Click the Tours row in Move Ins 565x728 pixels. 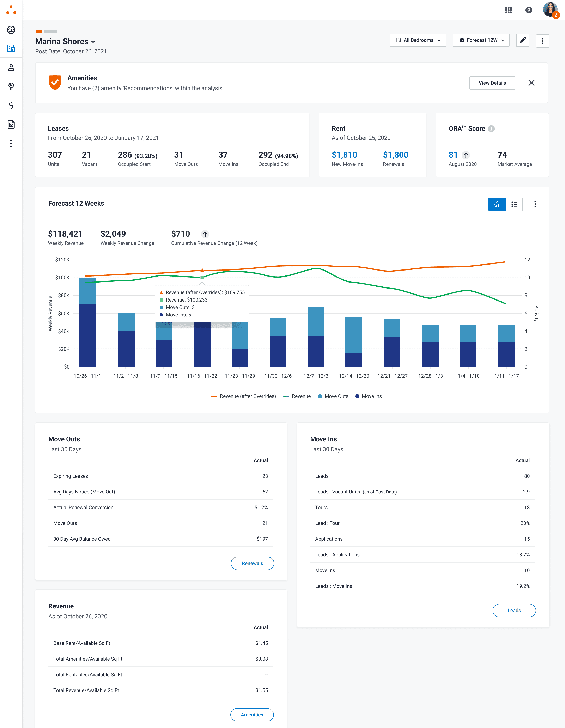pyautogui.click(x=422, y=507)
